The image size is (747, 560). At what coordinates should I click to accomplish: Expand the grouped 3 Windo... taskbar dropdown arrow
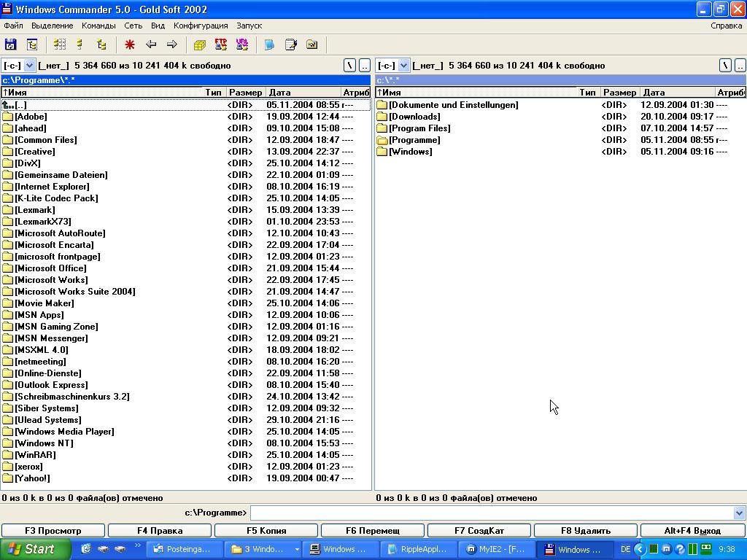pyautogui.click(x=297, y=550)
